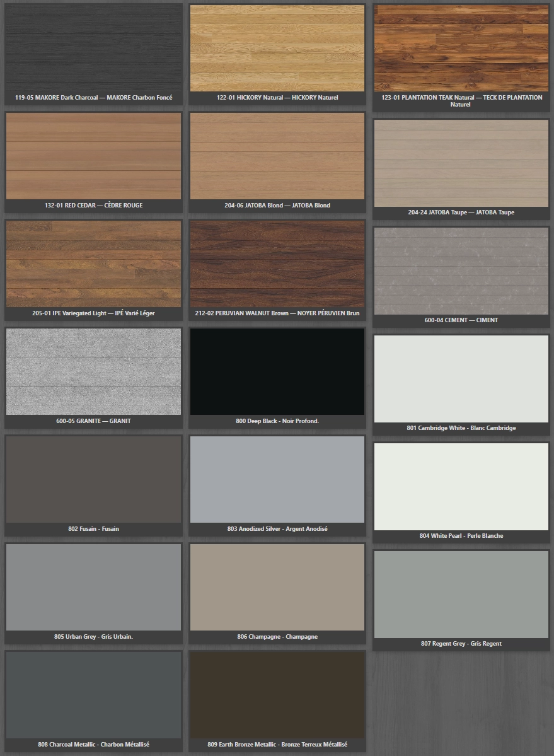Select the 204-06 JATOBA Blond swatch
Viewport: 554px width, 756px height.
pyautogui.click(x=277, y=155)
